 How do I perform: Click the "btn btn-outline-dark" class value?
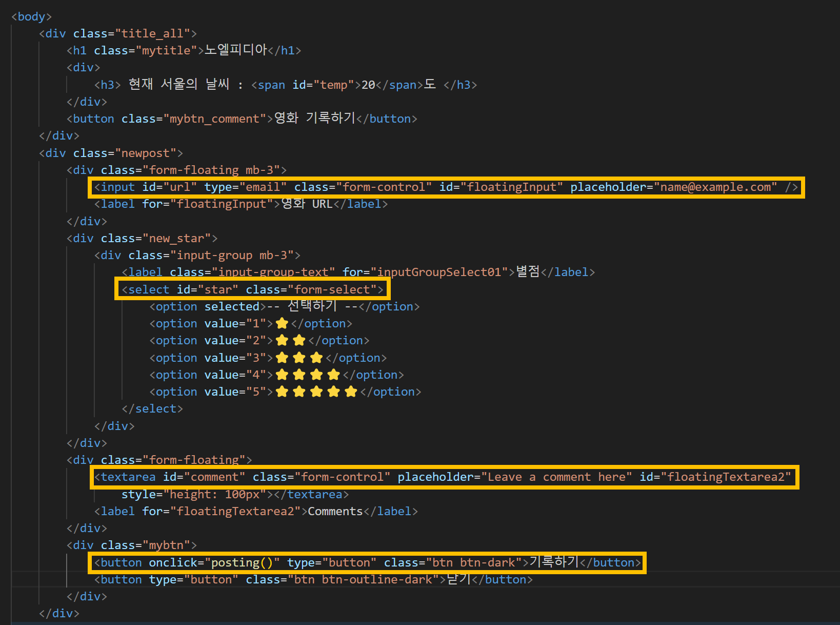pyautogui.click(x=363, y=579)
